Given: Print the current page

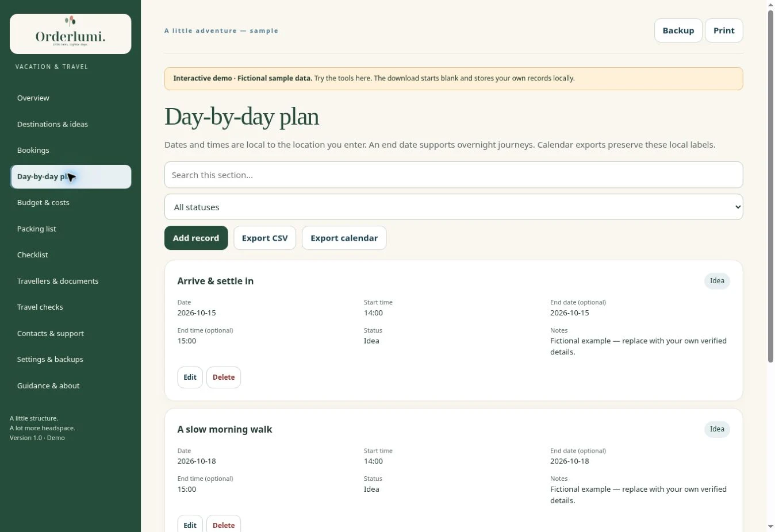Looking at the screenshot, I should coord(724,30).
